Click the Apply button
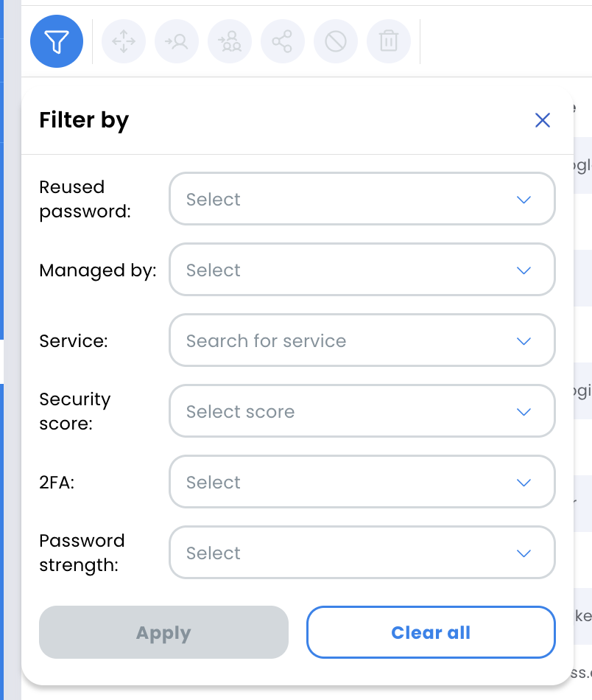Image resolution: width=592 pixels, height=700 pixels. coord(163,632)
